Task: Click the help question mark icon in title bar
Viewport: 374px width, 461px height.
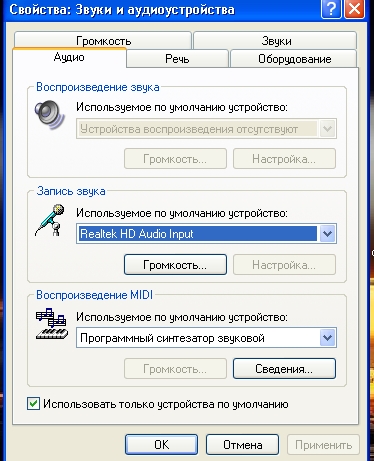Action: (x=331, y=9)
